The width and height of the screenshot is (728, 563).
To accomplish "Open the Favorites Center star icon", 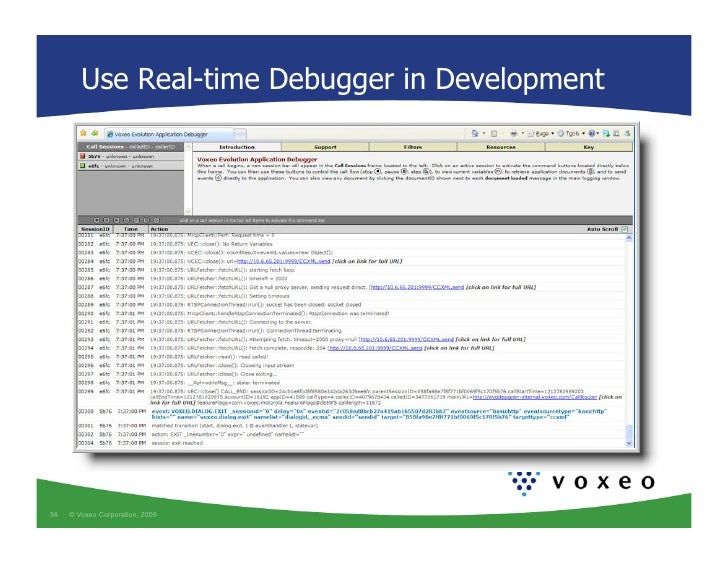I will point(84,133).
